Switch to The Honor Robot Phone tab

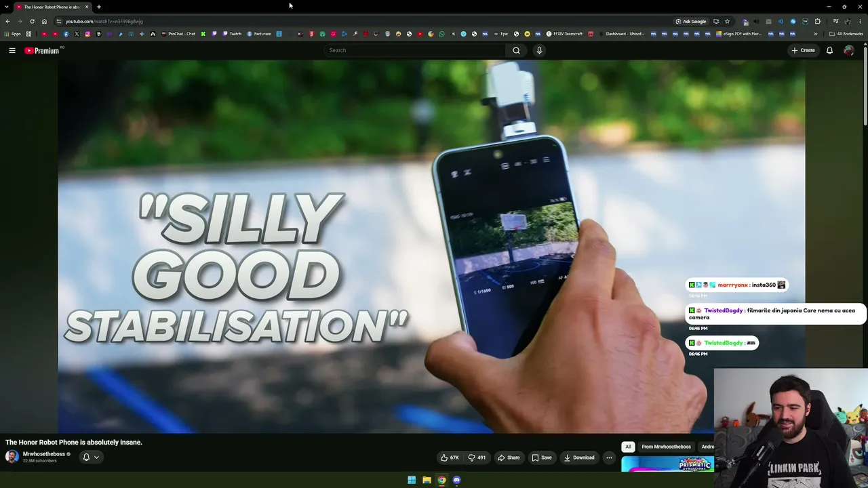[x=53, y=7]
